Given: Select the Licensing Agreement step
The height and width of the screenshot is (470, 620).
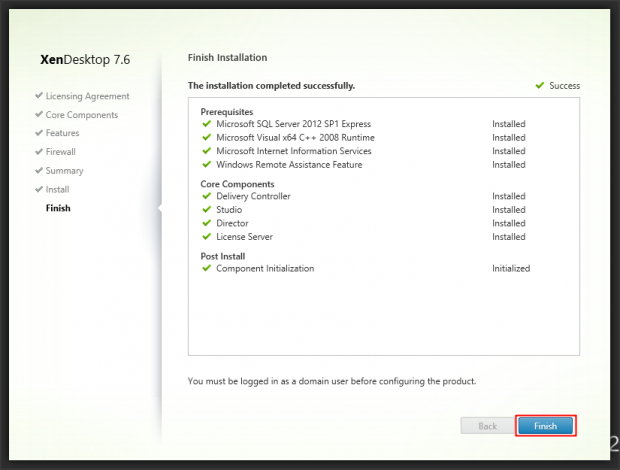Looking at the screenshot, I should coord(87,96).
